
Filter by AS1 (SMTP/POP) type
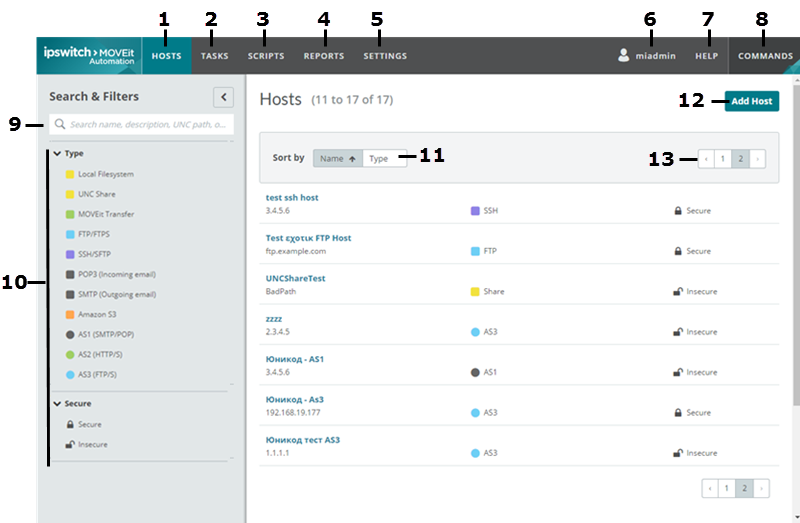pos(100,334)
